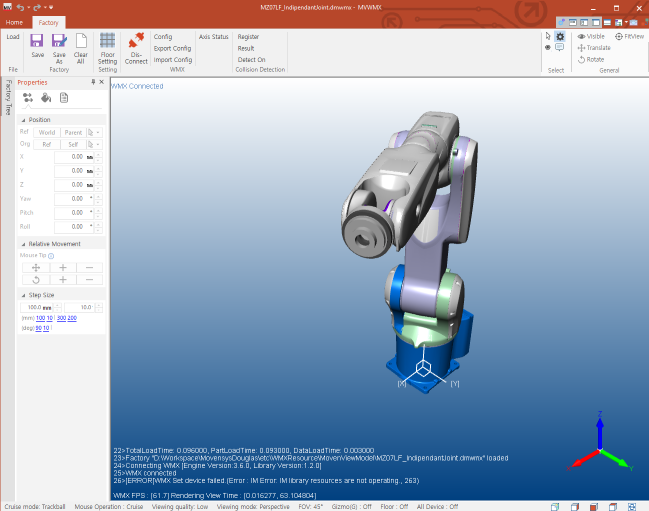Image resolution: width=649 pixels, height=511 pixels.
Task: Click the 200 mm step size link
Action: [72, 318]
